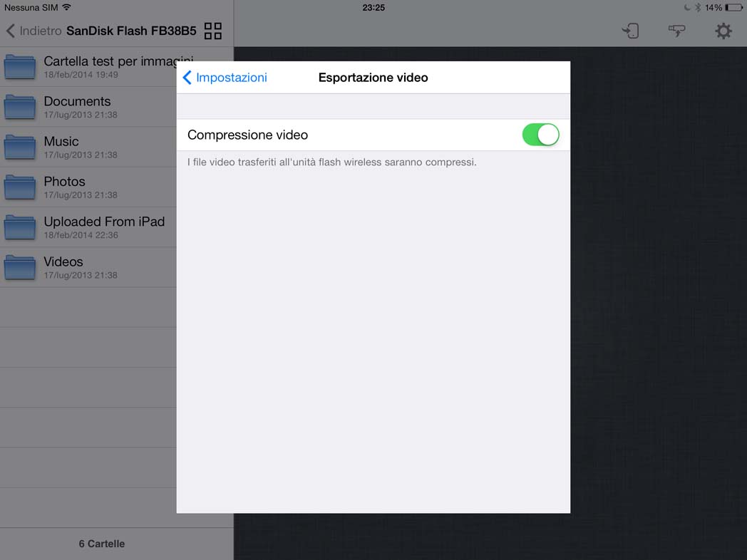Toggle the Compressione video switch

(x=540, y=135)
